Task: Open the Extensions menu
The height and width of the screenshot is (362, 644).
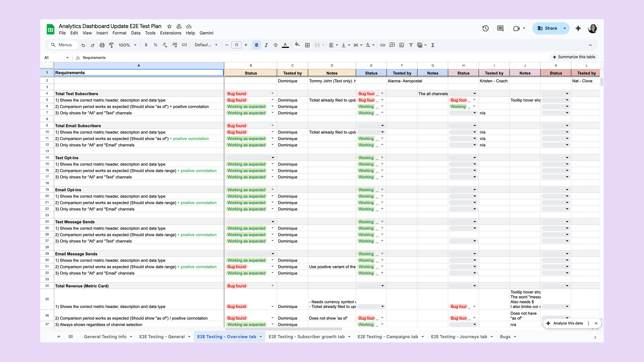Action: 170,33
